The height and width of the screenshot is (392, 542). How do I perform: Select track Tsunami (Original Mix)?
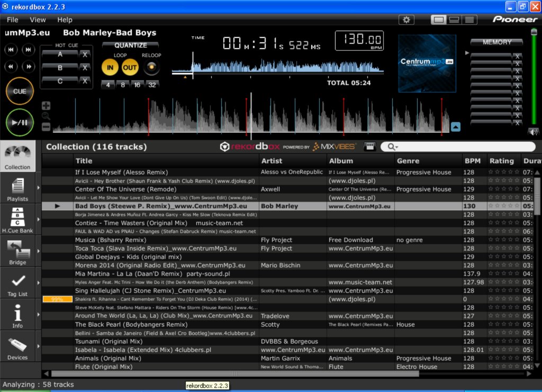(288, 342)
